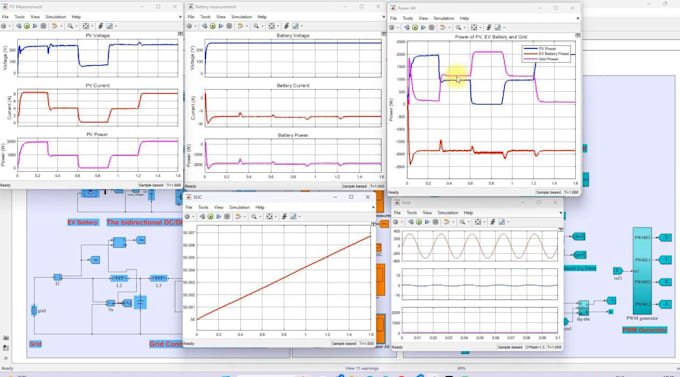
Task: Select zoom tool in the Power scope
Action: [x=458, y=28]
